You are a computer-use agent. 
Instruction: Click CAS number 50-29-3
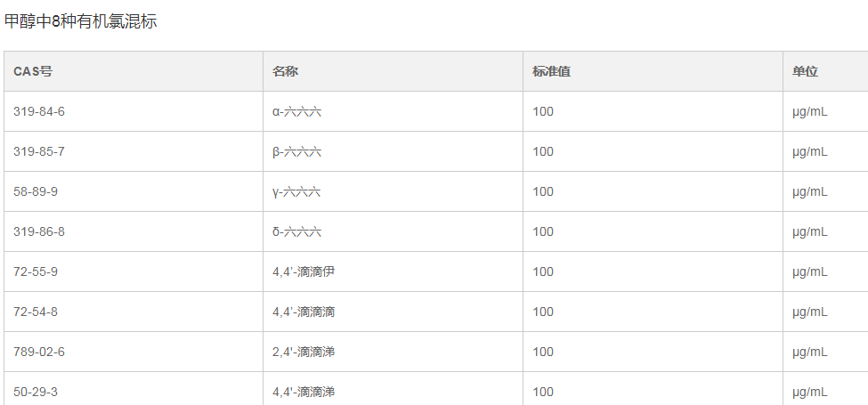(36, 392)
